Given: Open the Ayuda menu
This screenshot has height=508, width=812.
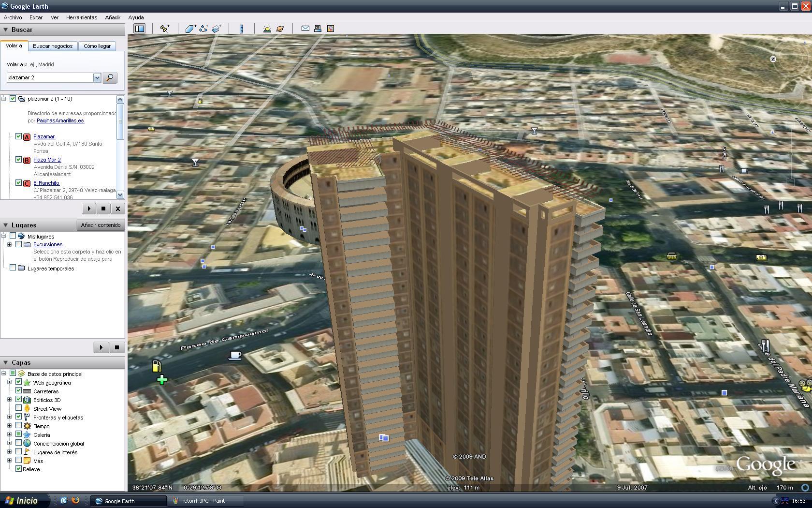Looking at the screenshot, I should pos(136,17).
